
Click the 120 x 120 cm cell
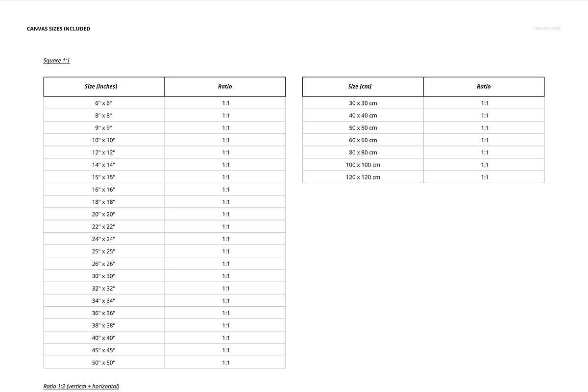point(363,177)
